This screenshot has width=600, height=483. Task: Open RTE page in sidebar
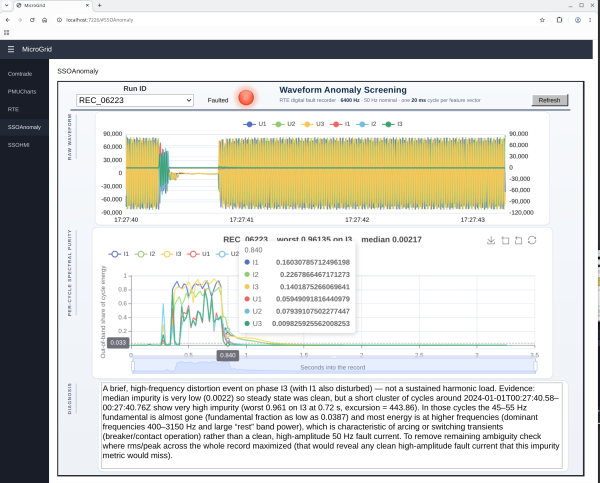click(x=24, y=109)
